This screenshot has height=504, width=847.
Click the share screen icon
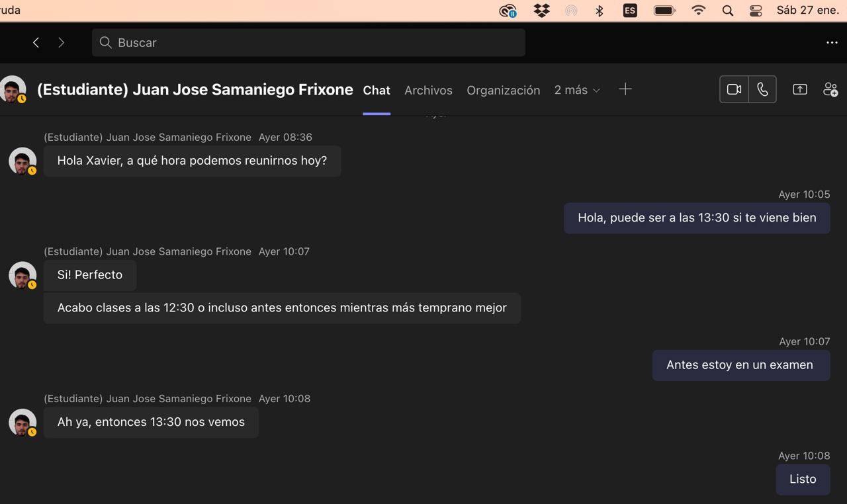point(799,89)
